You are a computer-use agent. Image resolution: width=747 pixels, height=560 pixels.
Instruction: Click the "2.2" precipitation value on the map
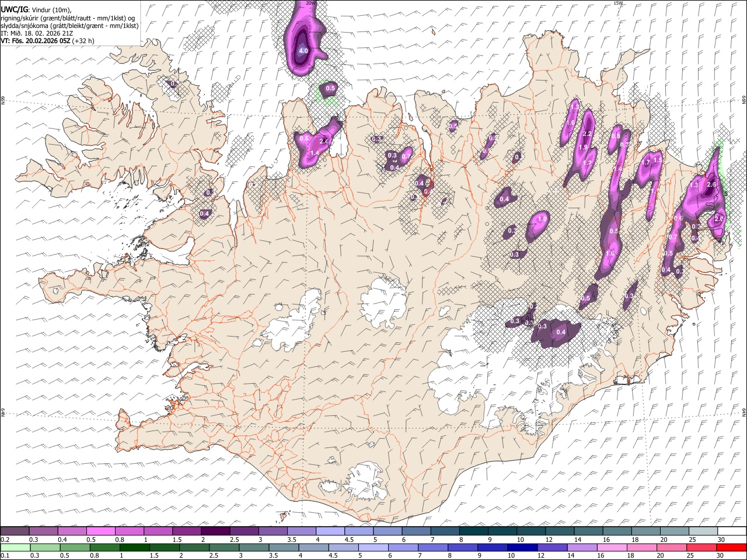click(588, 134)
